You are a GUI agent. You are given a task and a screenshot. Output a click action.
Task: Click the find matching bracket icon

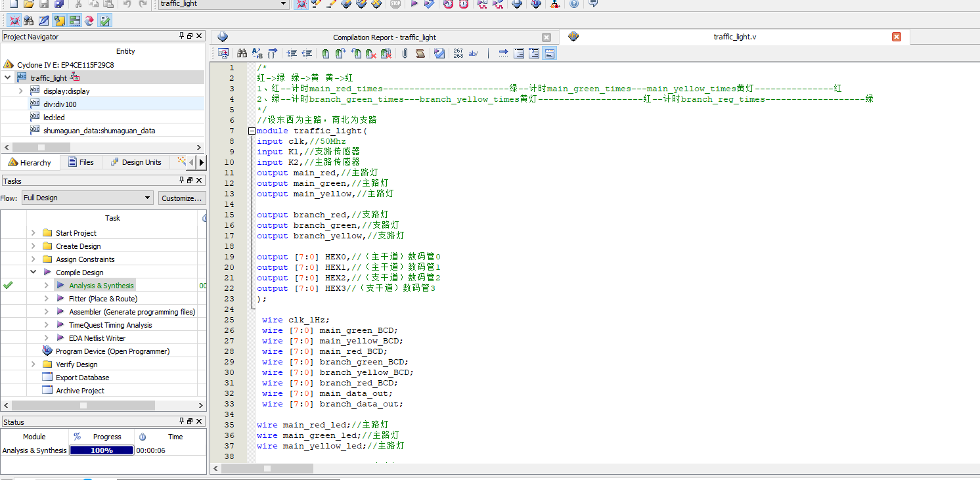tap(273, 53)
